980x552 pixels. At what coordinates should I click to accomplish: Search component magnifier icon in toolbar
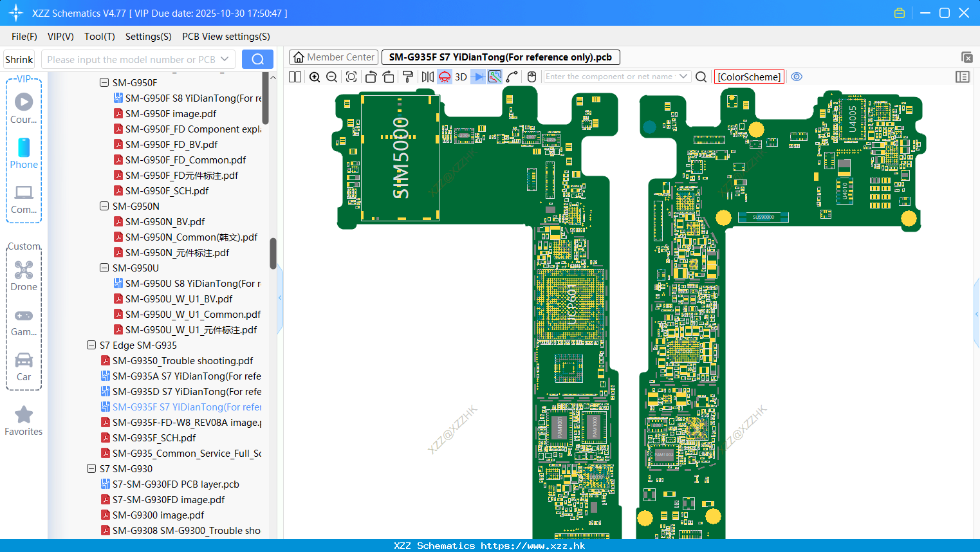click(701, 77)
